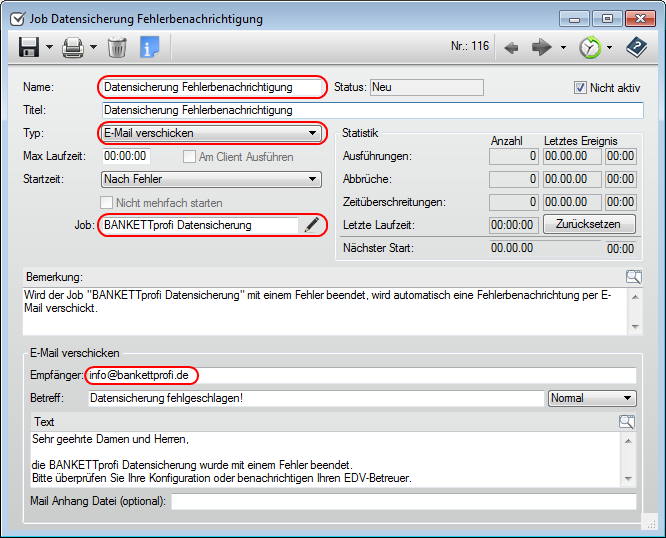666x538 pixels.
Task: Open the blue info icon
Action: coord(149,47)
